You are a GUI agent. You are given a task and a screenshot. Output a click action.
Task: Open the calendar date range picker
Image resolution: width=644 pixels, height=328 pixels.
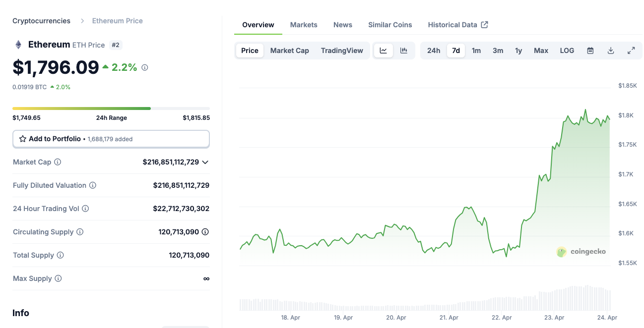pos(590,51)
